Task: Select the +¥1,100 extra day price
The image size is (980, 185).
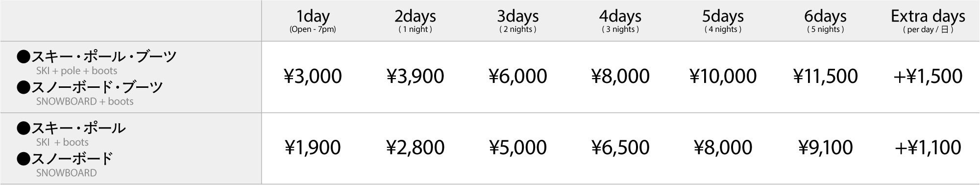Action: (x=928, y=147)
